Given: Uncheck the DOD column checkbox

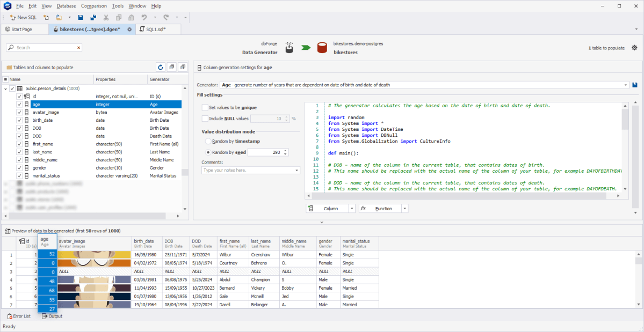Looking at the screenshot, I should click(19, 136).
